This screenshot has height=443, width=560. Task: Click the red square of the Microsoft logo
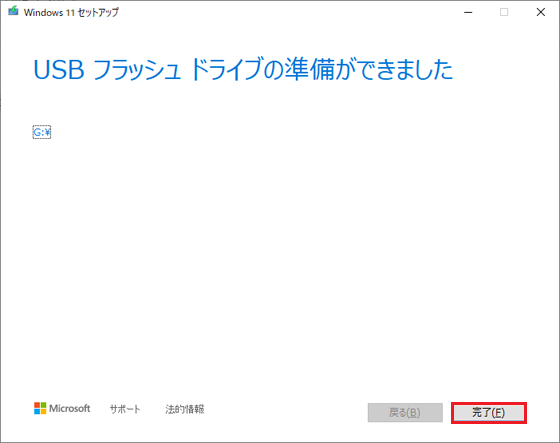click(37, 405)
